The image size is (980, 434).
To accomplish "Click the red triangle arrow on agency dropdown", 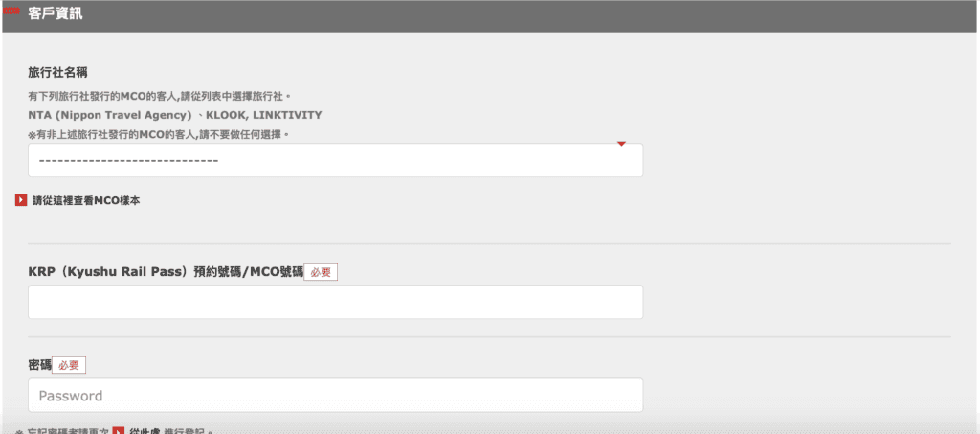I will click(621, 145).
